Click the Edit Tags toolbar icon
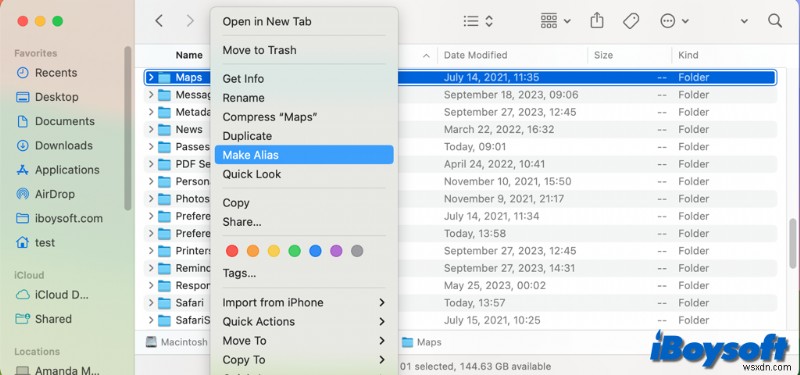 (631, 21)
